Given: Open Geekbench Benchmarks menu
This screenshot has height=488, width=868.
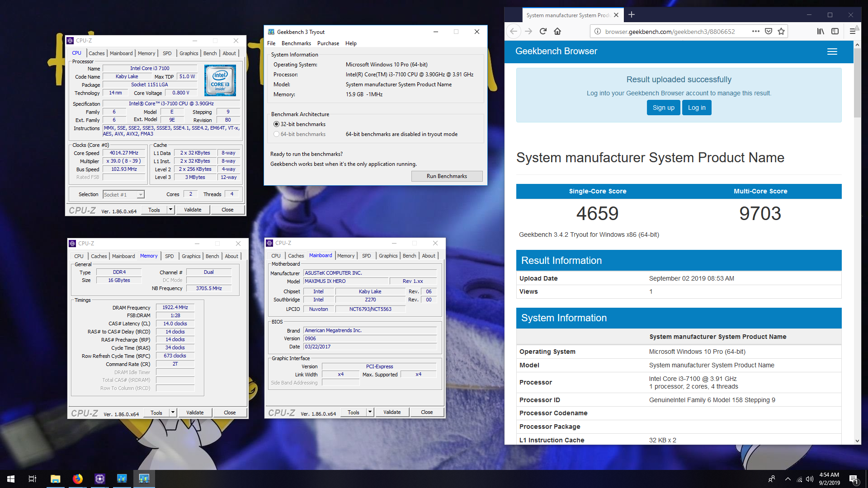Looking at the screenshot, I should point(296,43).
